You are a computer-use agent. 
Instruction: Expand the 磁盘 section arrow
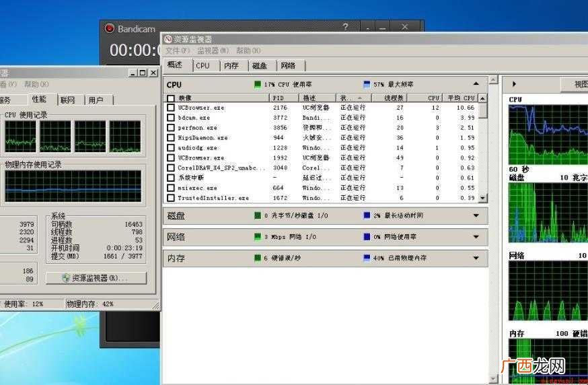coord(476,215)
